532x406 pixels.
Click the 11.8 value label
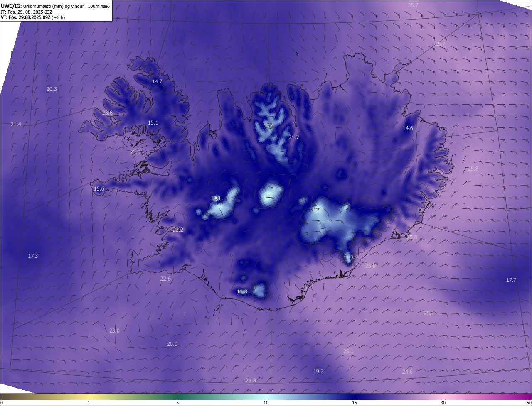(x=242, y=291)
